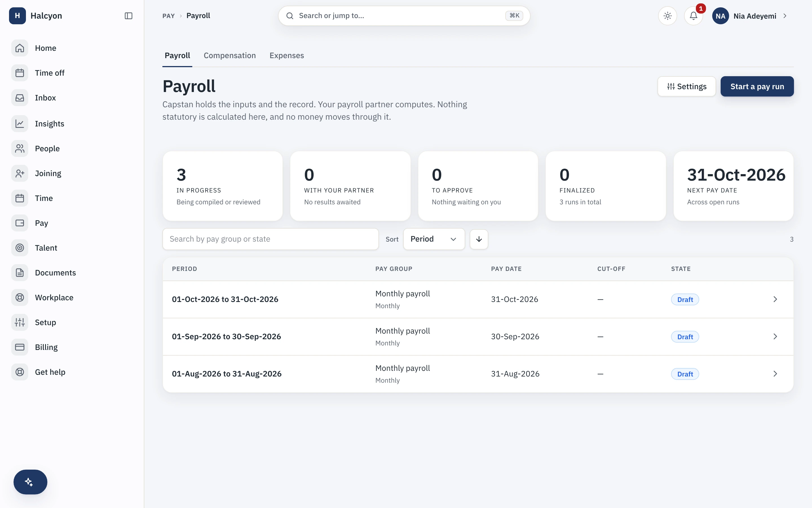The image size is (812, 508).
Task: Click the In Progress summary card
Action: 222,186
